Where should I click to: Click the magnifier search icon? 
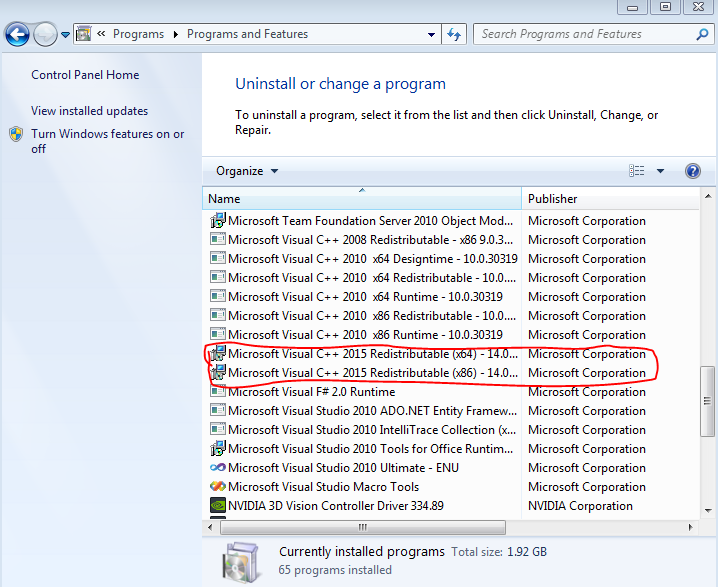pyautogui.click(x=702, y=34)
